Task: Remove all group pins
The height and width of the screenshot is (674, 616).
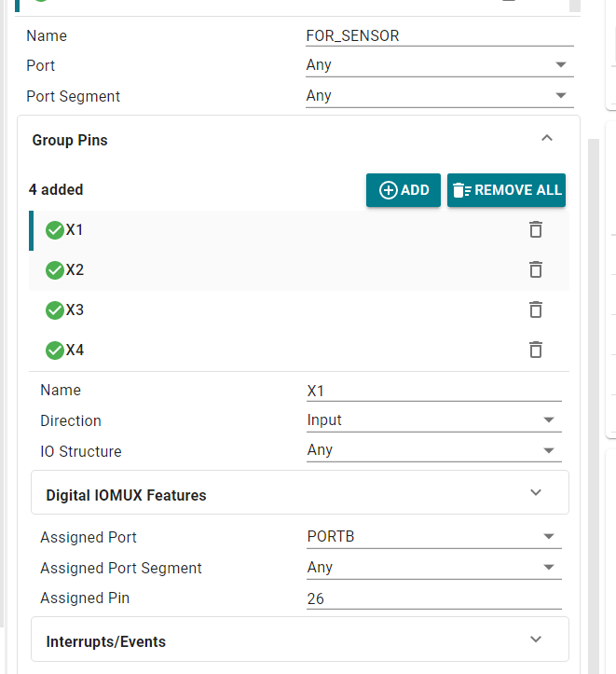Action: pyautogui.click(x=506, y=190)
